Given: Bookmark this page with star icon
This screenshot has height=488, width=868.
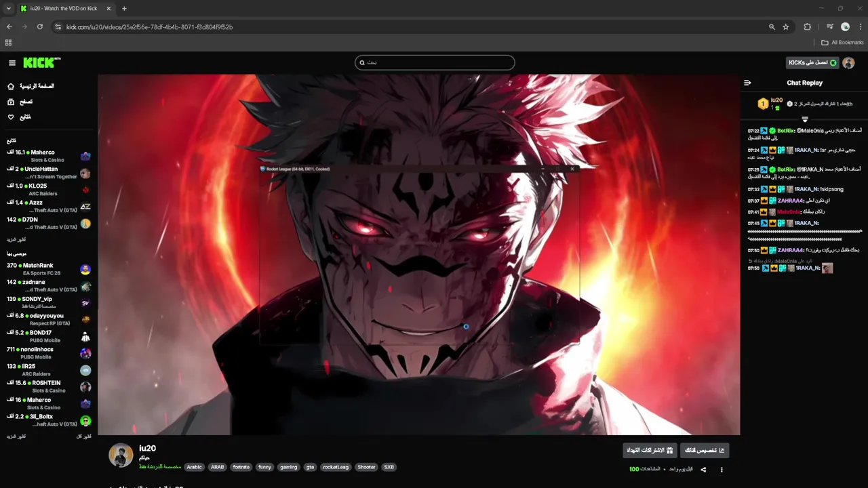Looking at the screenshot, I should click(x=786, y=27).
